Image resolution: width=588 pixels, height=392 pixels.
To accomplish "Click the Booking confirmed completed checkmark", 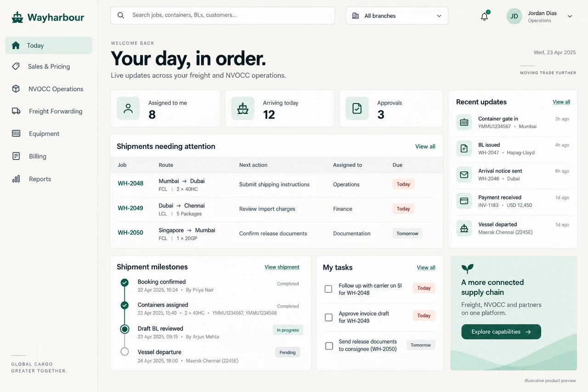I will tap(124, 283).
